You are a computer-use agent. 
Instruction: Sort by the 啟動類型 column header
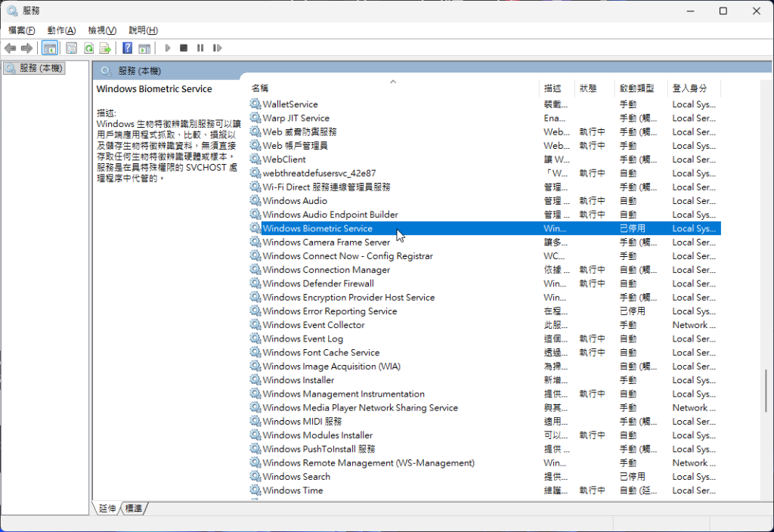pyautogui.click(x=636, y=88)
